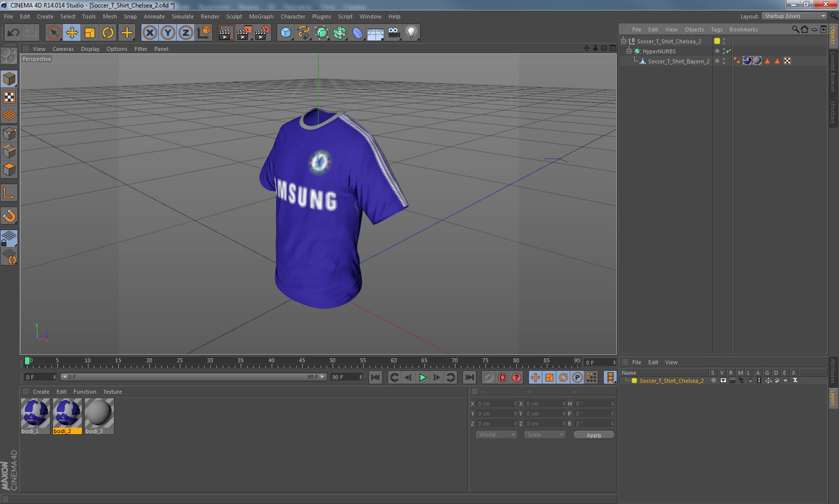
Task: Open the Sculpt menu
Action: pyautogui.click(x=234, y=16)
